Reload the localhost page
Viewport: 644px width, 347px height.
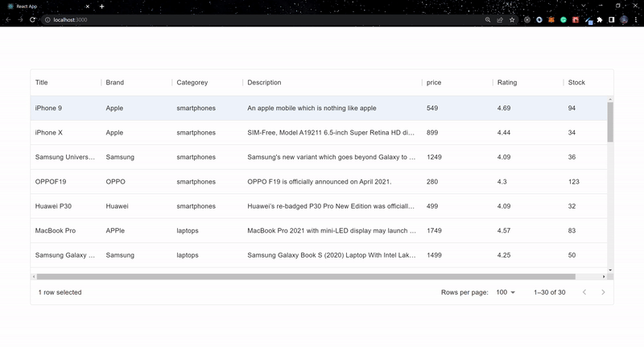[x=32, y=19]
